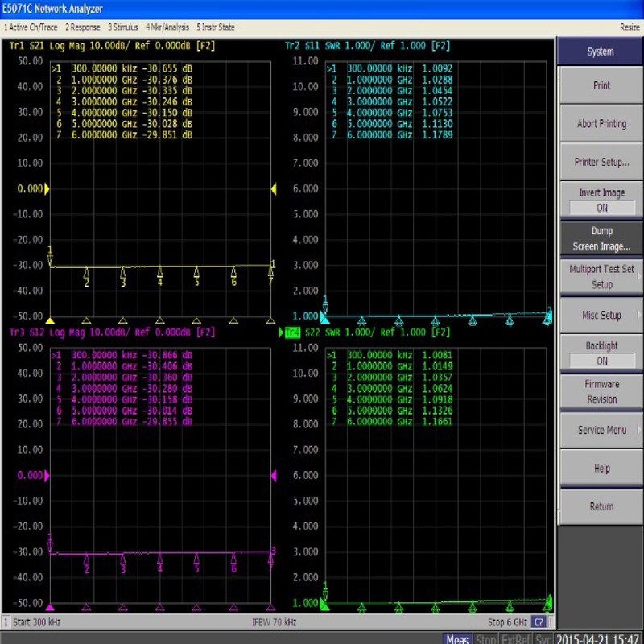Click Tr4 marker row showing 1.1661
The width and height of the screenshot is (644, 644).
point(390,422)
